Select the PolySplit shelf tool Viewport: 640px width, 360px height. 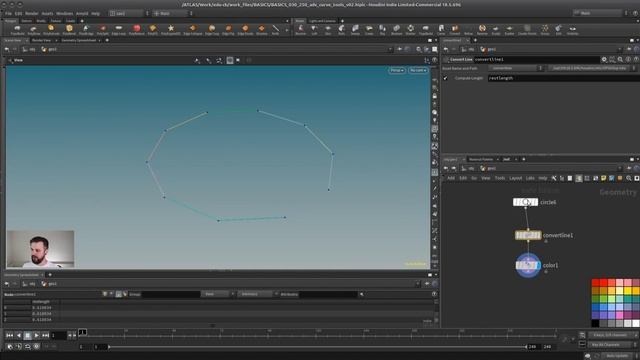pyautogui.click(x=102, y=29)
